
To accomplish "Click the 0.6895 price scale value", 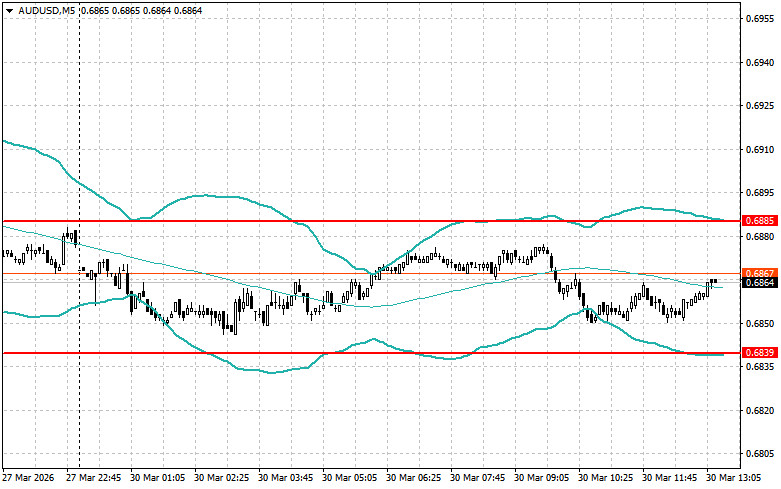I will click(x=761, y=193).
